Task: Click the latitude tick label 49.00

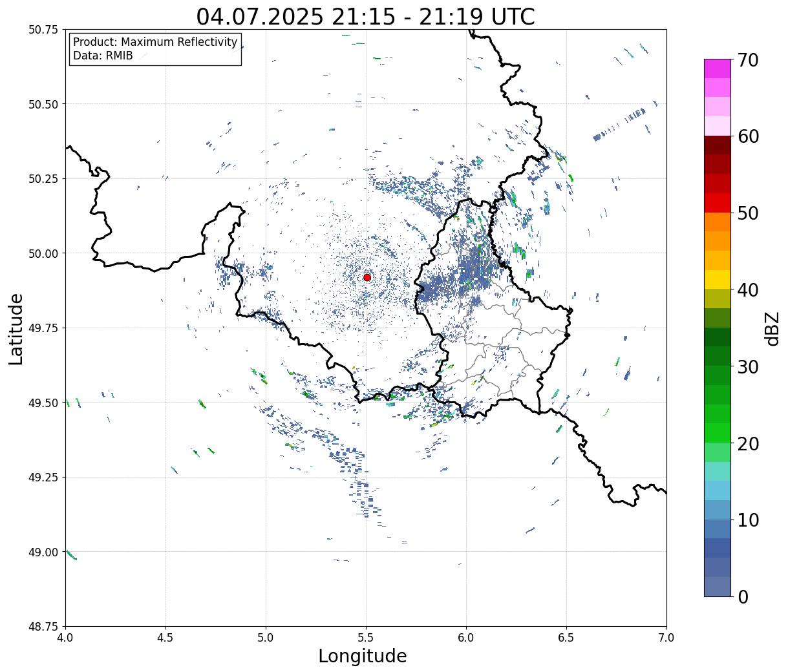Action: tap(43, 552)
